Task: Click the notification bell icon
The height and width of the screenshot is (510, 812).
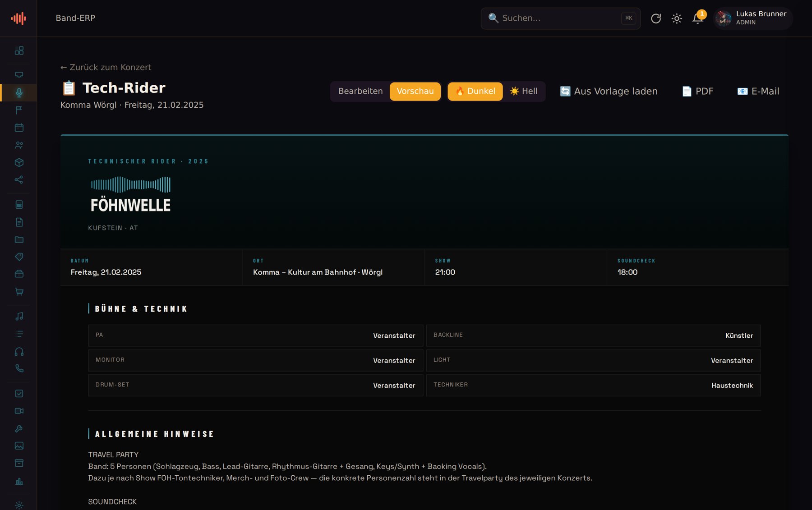Action: click(x=698, y=18)
